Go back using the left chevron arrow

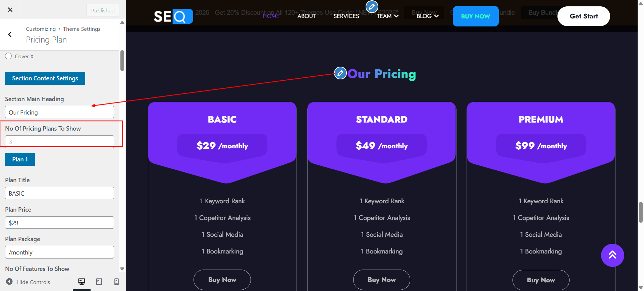click(10, 34)
